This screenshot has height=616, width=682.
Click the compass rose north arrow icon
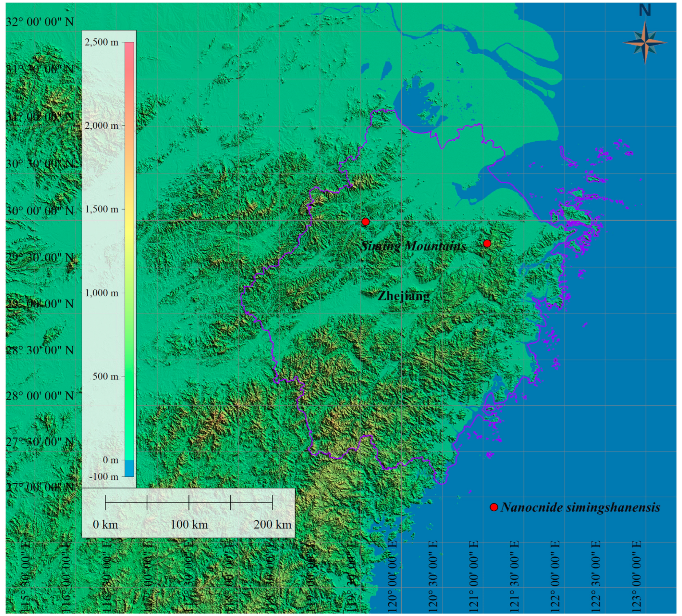click(x=645, y=43)
